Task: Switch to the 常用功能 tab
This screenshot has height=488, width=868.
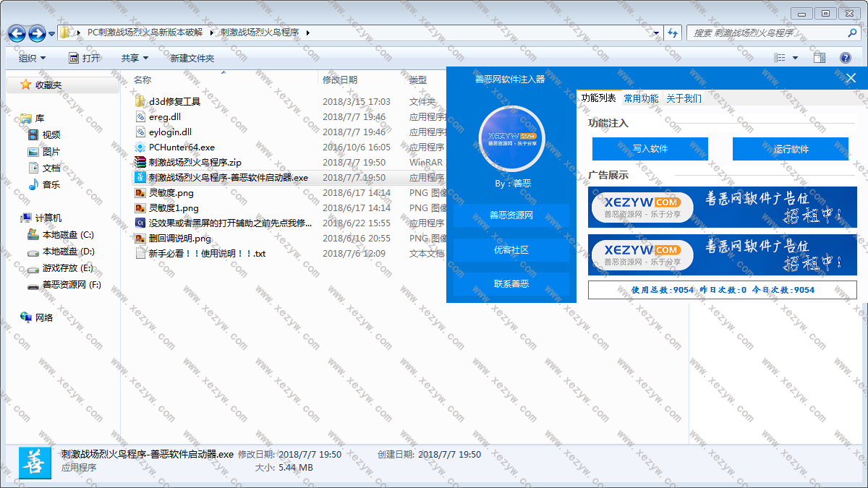Action: 641,98
